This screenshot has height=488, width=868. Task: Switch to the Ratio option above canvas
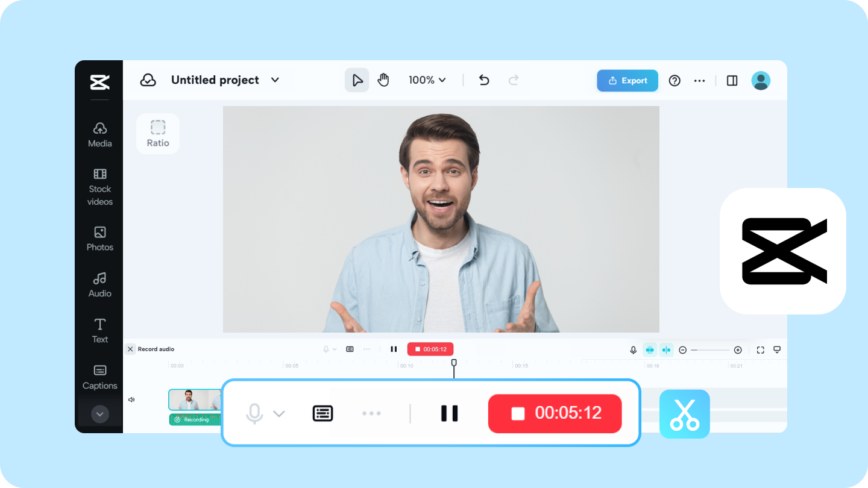[157, 133]
